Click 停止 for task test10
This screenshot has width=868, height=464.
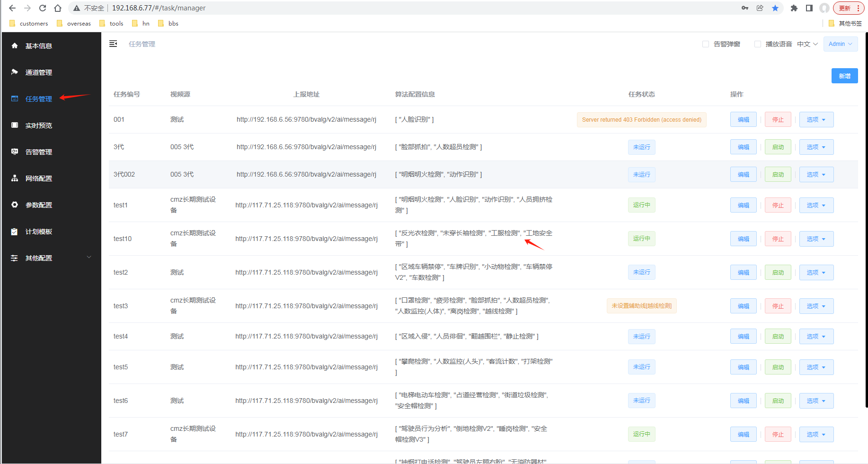778,239
